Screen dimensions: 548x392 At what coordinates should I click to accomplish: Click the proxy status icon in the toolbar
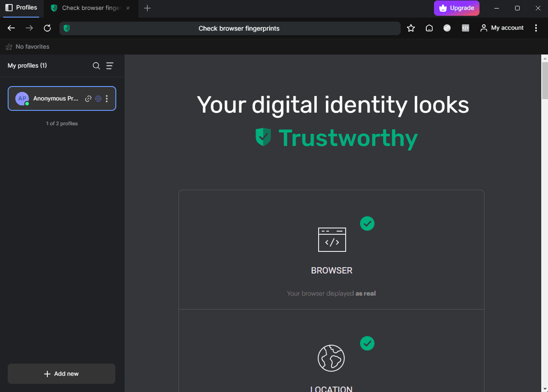tap(447, 28)
